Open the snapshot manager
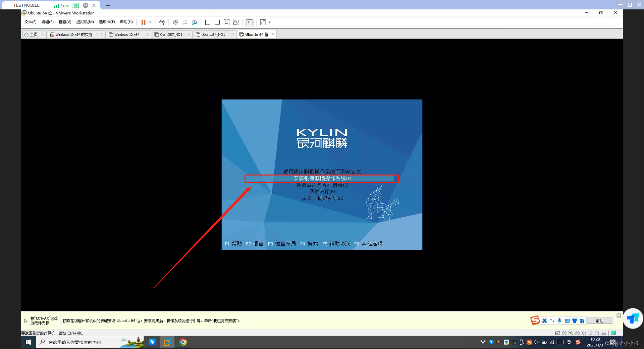Viewport: 644px width, 349px height. pyautogui.click(x=195, y=22)
